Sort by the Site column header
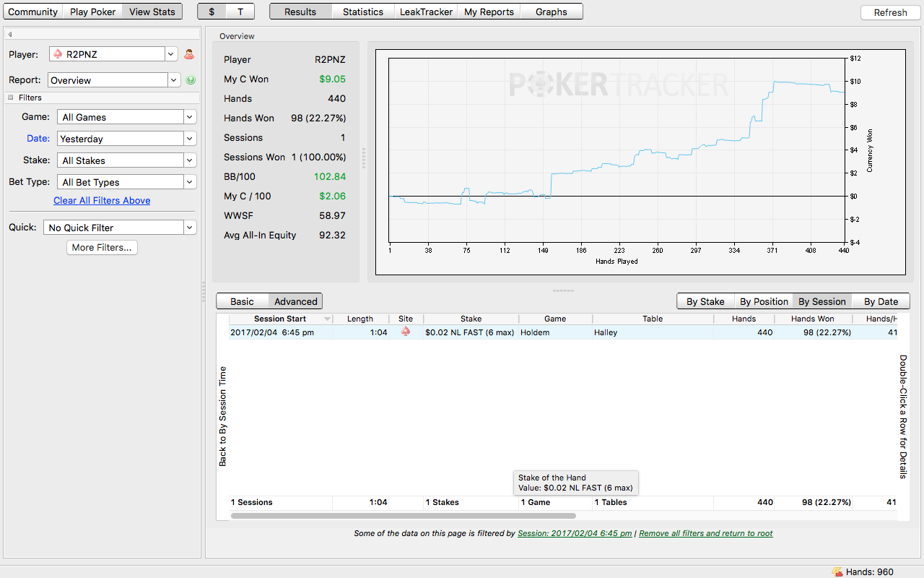The image size is (924, 578). point(406,319)
